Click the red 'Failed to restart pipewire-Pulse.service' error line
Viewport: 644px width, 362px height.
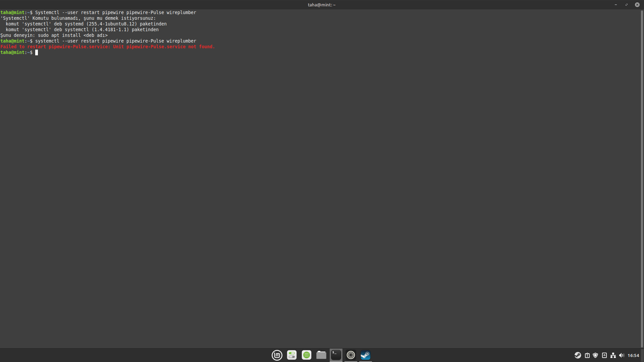click(108, 47)
